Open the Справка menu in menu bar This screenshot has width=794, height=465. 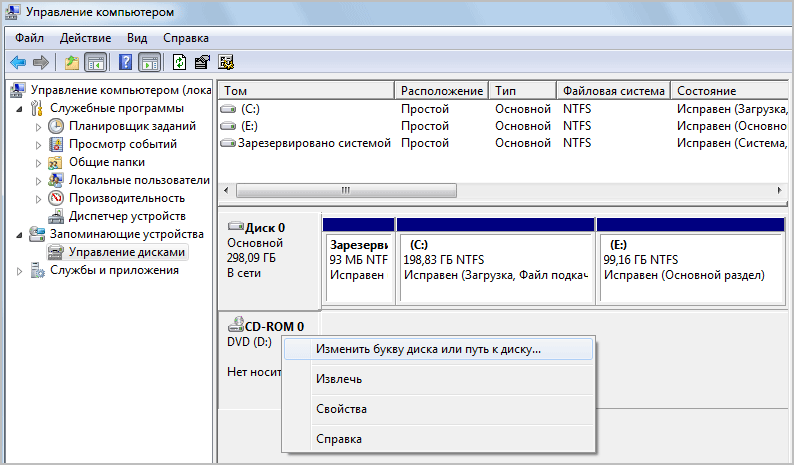185,38
